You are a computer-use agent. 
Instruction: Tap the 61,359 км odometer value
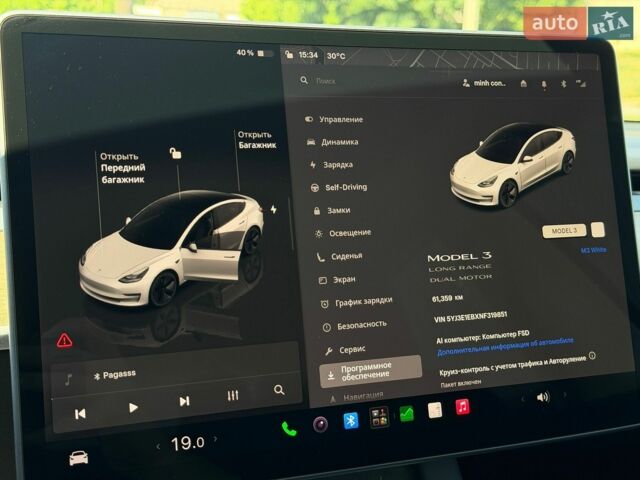(447, 298)
